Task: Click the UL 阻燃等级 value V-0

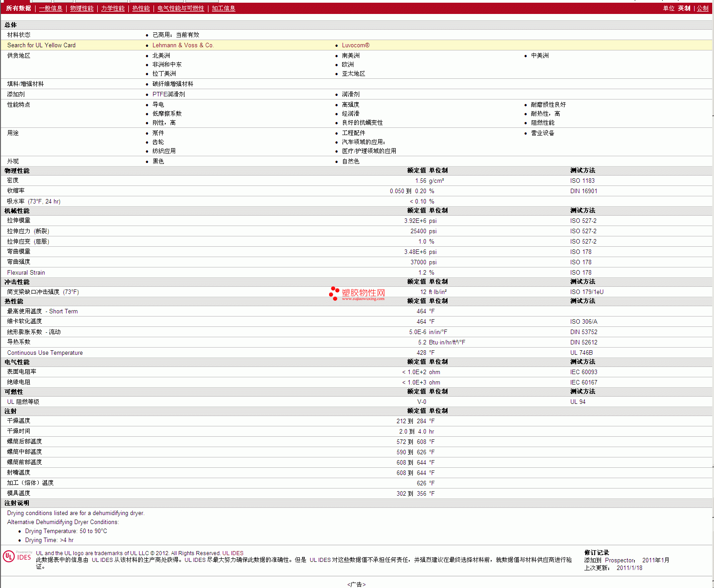Action: click(421, 402)
